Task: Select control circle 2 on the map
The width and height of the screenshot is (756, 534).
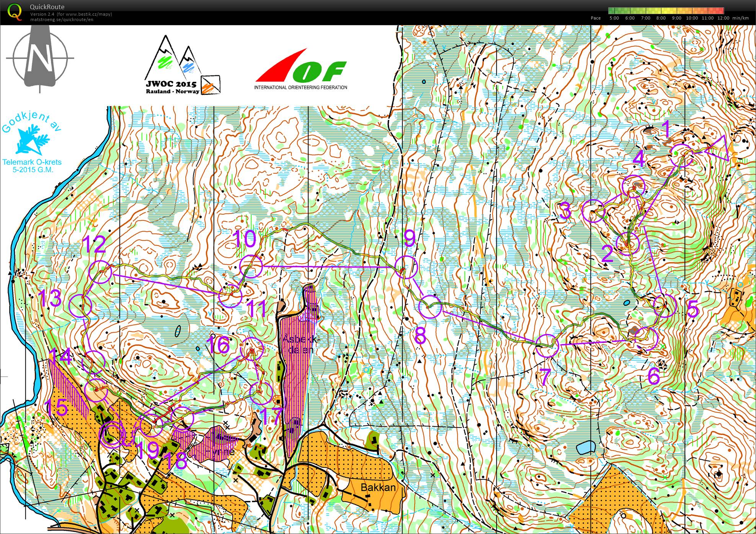Action: point(628,243)
